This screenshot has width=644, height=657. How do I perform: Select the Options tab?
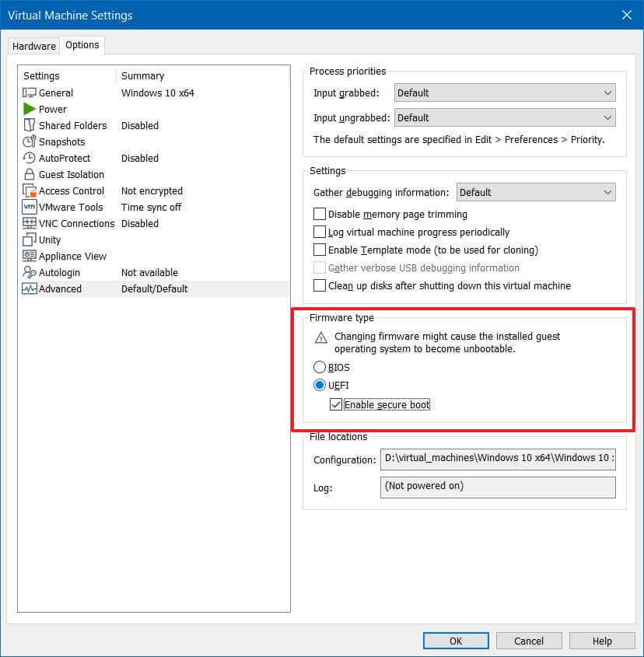tap(82, 45)
